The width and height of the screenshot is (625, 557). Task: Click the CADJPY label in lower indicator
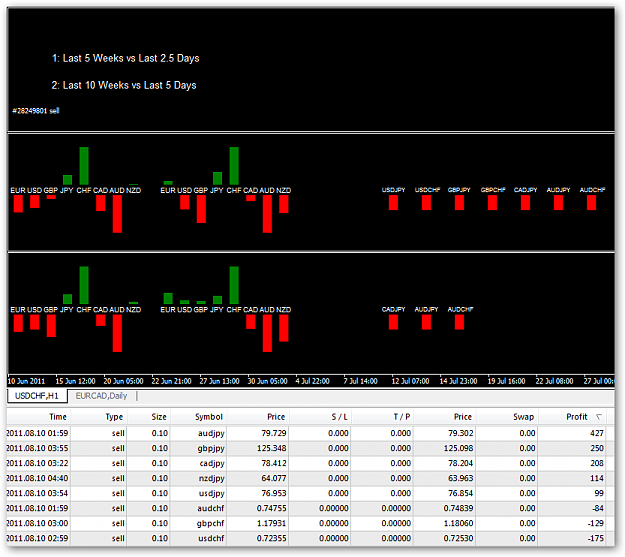point(393,309)
